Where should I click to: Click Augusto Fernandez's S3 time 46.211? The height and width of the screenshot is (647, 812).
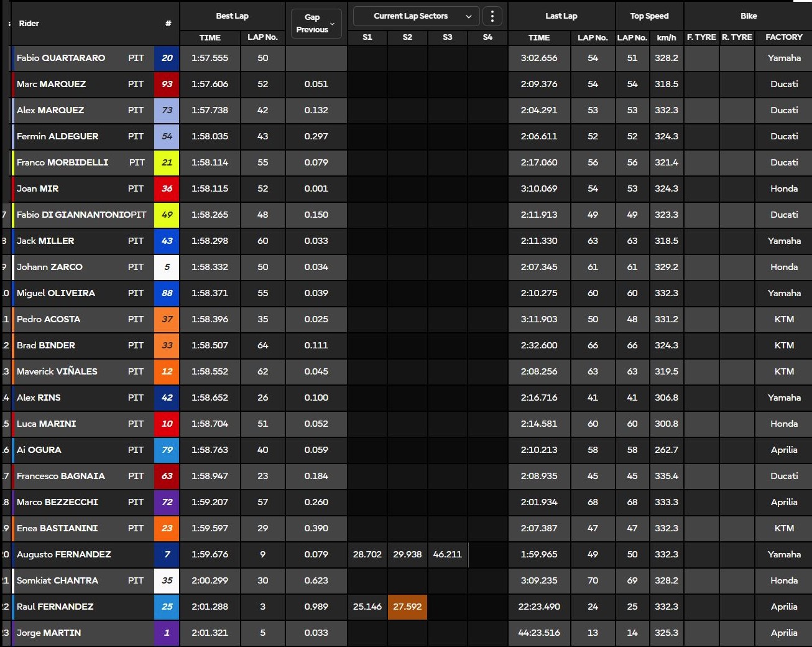click(447, 554)
